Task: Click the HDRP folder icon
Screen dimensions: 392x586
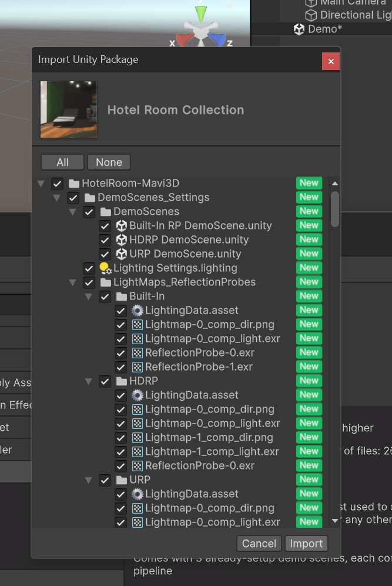Action: click(121, 381)
